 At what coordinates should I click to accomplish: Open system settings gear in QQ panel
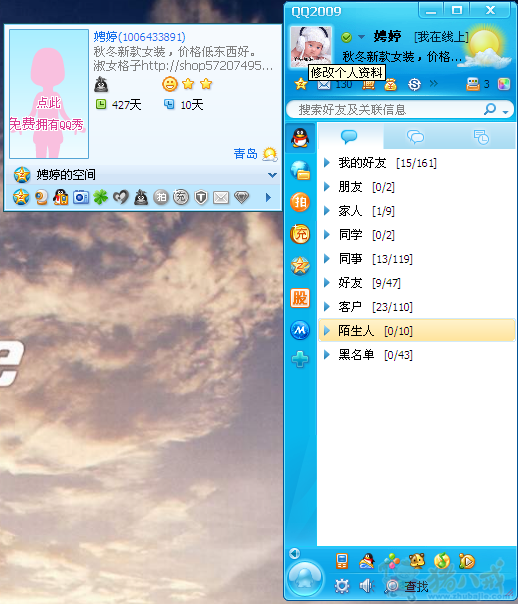[342, 586]
